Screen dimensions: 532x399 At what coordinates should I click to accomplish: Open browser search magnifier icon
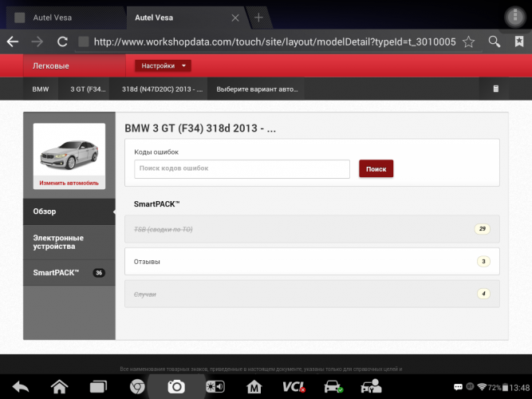pos(495,41)
